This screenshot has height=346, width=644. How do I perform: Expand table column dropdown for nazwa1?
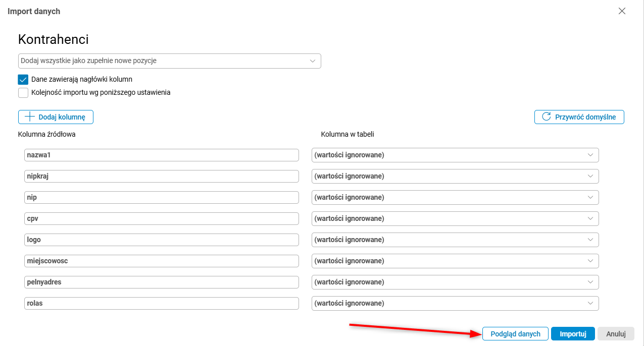pos(455,155)
